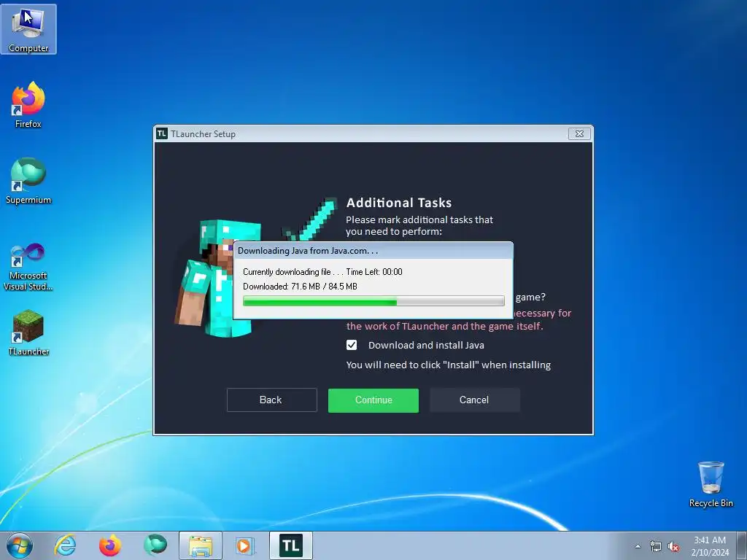Open the Computer desktop icon
This screenshot has width=747, height=560.
click(28, 29)
